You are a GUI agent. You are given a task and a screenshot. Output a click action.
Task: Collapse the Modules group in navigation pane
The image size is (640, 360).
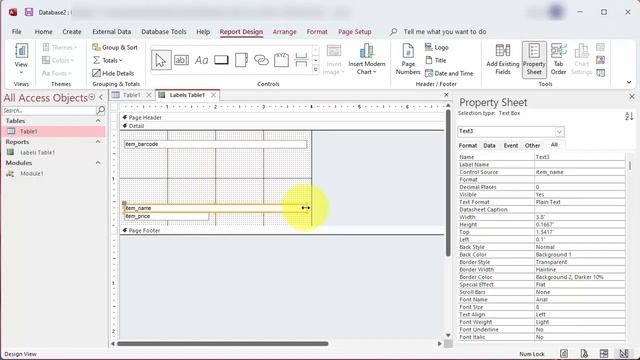pos(98,162)
